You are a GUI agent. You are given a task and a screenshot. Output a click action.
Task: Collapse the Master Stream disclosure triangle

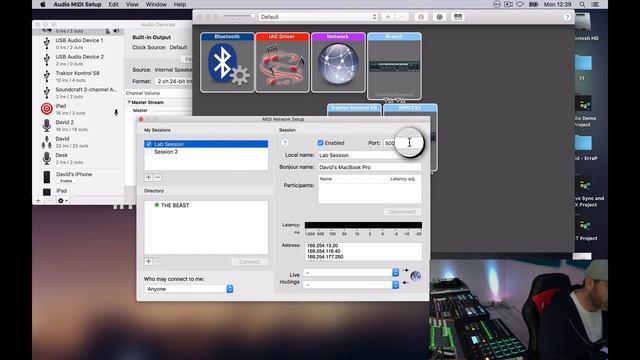[129, 102]
